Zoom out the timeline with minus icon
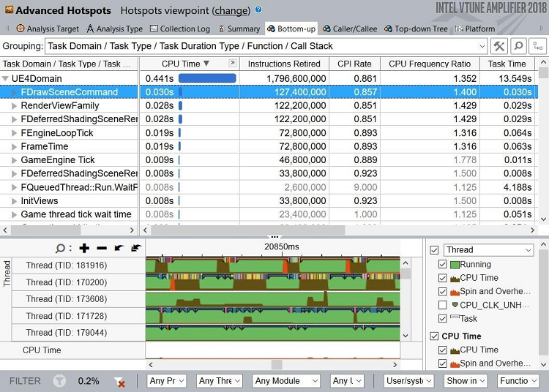The width and height of the screenshot is (549, 392). (x=102, y=248)
